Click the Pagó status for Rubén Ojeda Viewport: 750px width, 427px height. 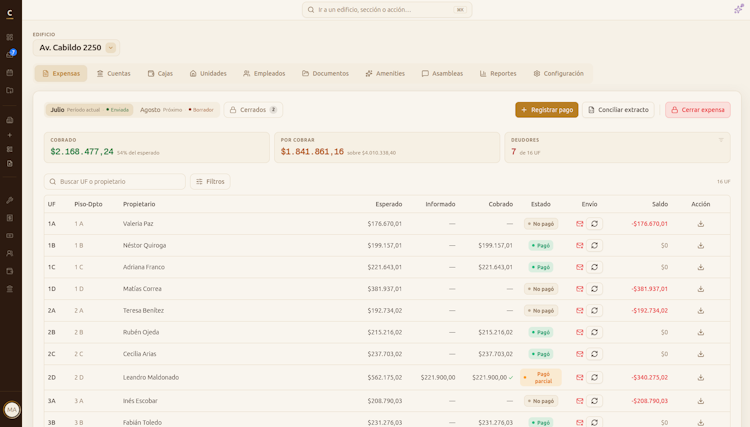[540, 332]
